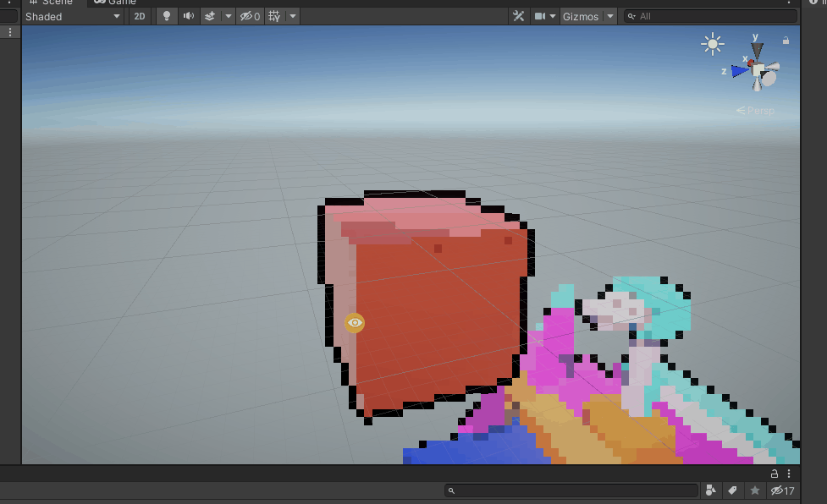Viewport: 827px width, 504px height.
Task: Open the Search by Label tag icon
Action: [732, 490]
